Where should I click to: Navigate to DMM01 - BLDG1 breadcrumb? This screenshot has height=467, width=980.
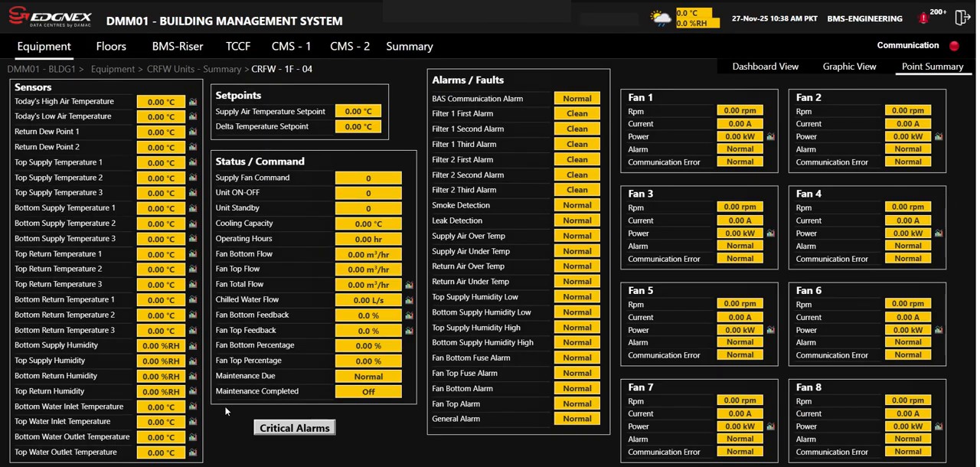(41, 69)
